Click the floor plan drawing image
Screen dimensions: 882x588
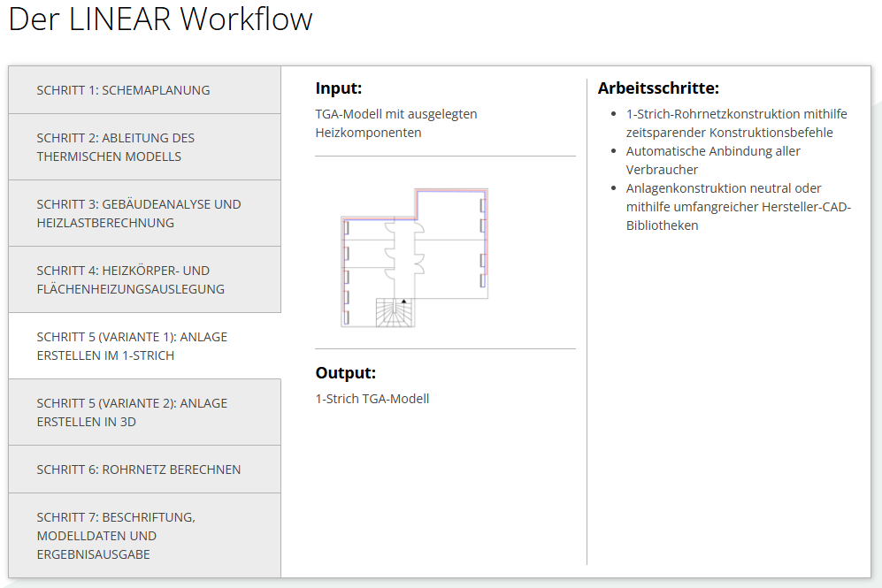(x=414, y=256)
